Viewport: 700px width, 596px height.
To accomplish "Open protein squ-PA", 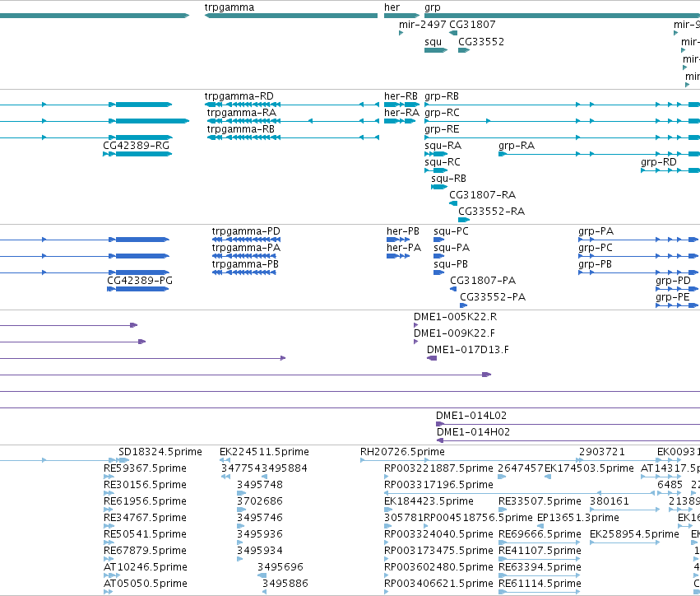I will (x=452, y=249).
